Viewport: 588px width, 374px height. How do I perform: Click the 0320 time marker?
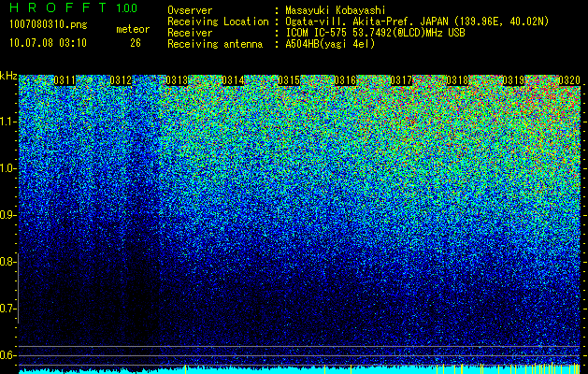point(569,80)
